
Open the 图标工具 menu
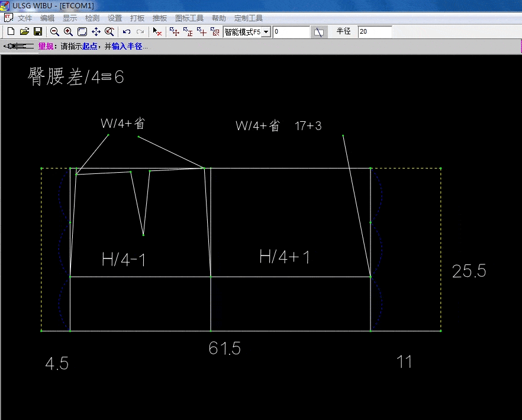189,18
